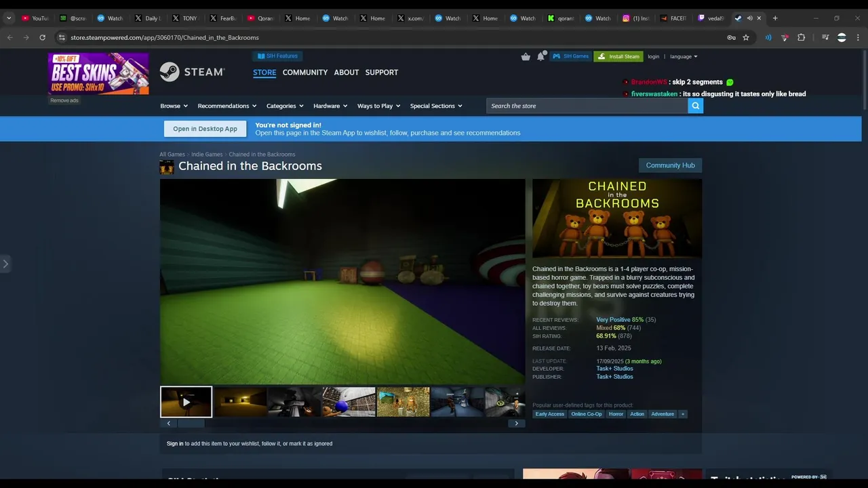Select the Early Access tag
868x488 pixels.
(550, 414)
